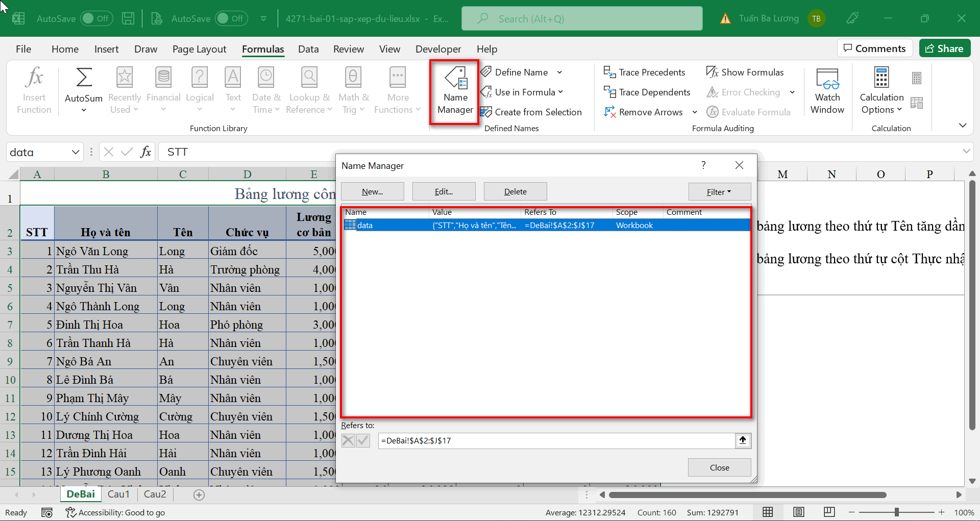Click the Edit... button in Name Manager
Image resolution: width=980 pixels, height=521 pixels.
tap(444, 192)
